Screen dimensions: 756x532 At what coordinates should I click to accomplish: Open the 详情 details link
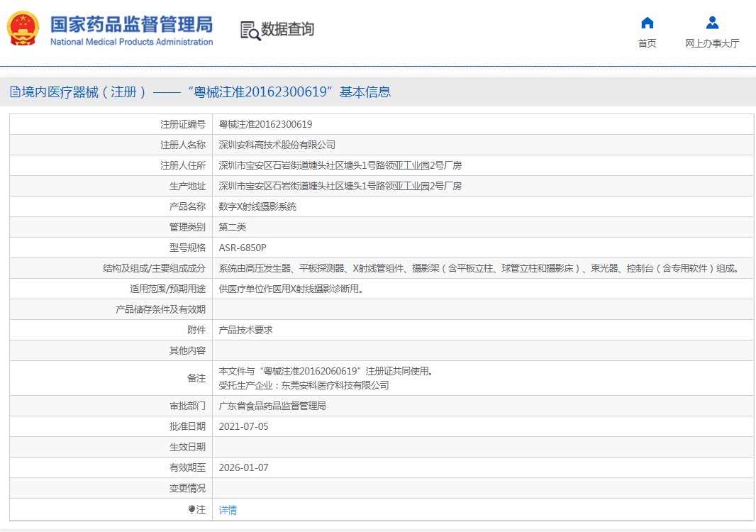pyautogui.click(x=228, y=510)
